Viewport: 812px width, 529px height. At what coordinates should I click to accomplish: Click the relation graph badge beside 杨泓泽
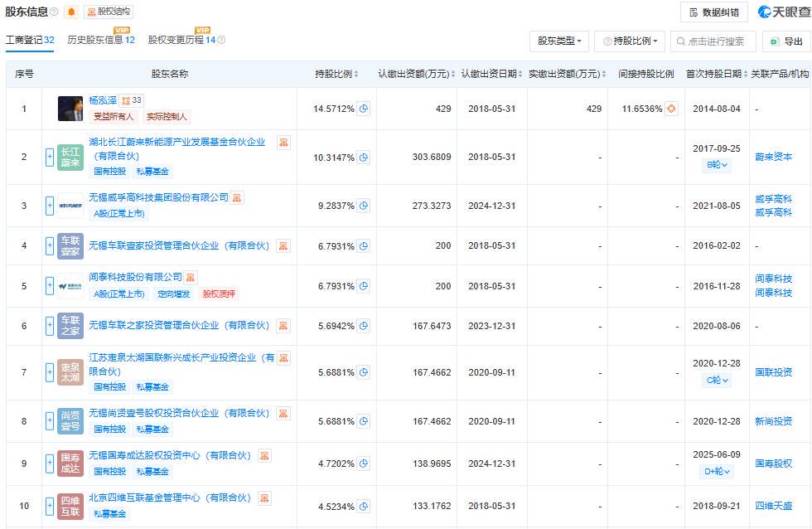point(131,100)
